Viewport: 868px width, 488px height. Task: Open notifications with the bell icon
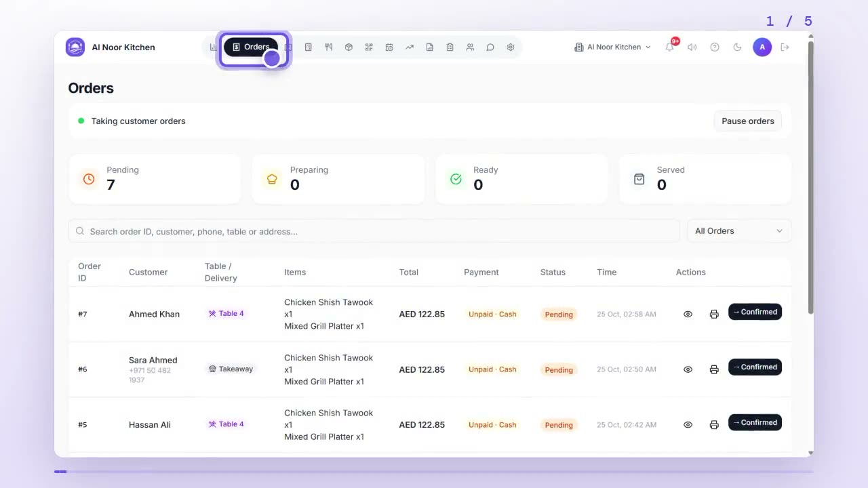click(670, 47)
